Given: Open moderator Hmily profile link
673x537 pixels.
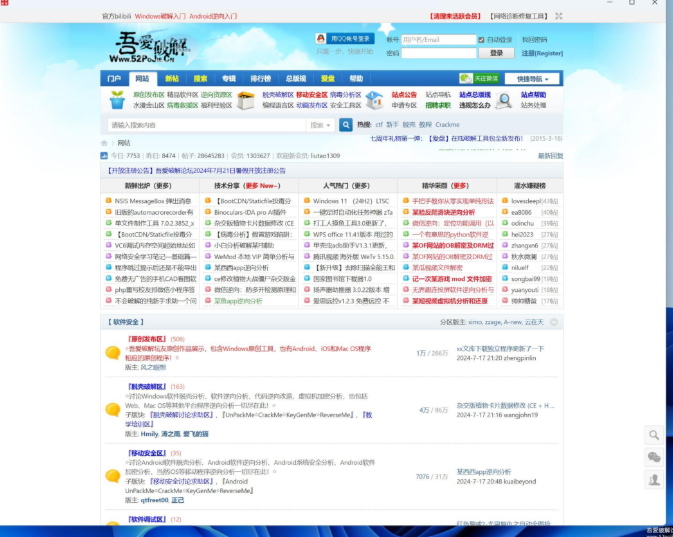Looking at the screenshot, I should pyautogui.click(x=149, y=434).
